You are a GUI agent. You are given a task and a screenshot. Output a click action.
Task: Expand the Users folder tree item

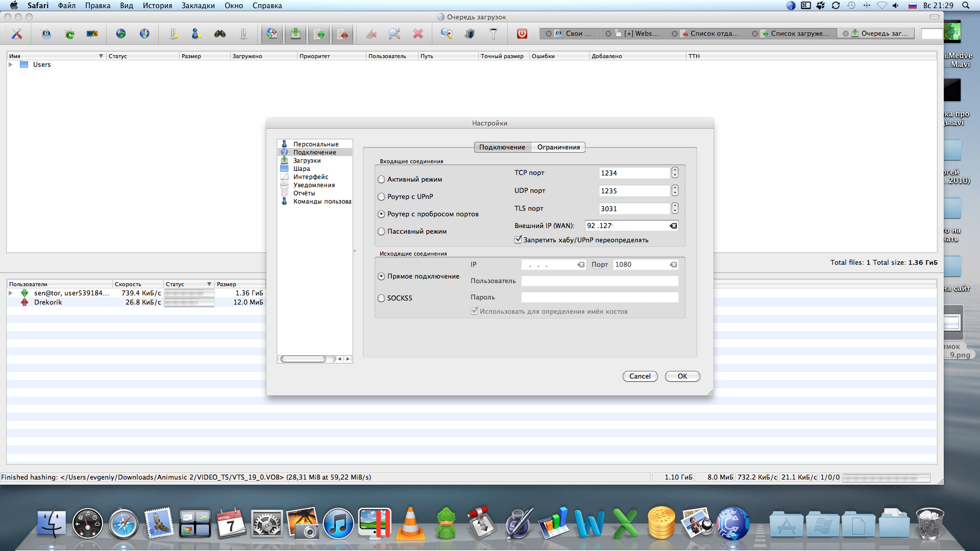pos(11,65)
